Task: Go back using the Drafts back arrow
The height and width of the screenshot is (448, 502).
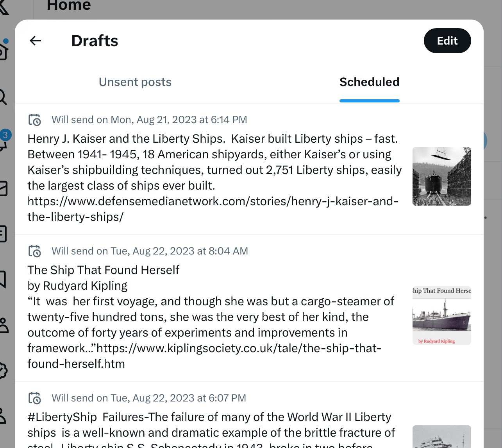Action: (x=36, y=41)
